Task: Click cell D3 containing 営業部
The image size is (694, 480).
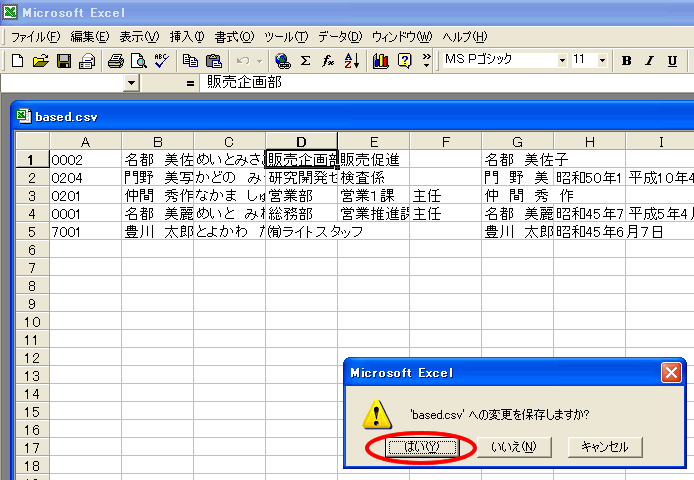Action: (x=301, y=195)
